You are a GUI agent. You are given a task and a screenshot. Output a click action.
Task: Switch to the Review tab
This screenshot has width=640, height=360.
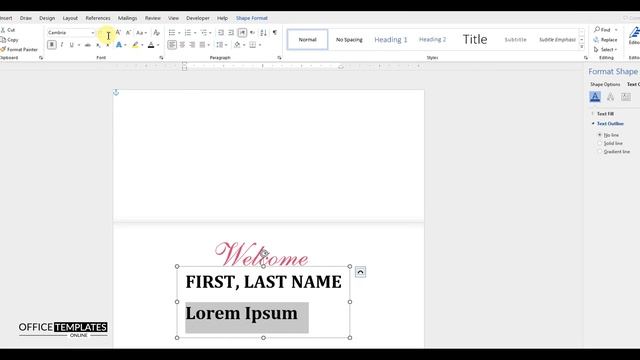pos(153,18)
